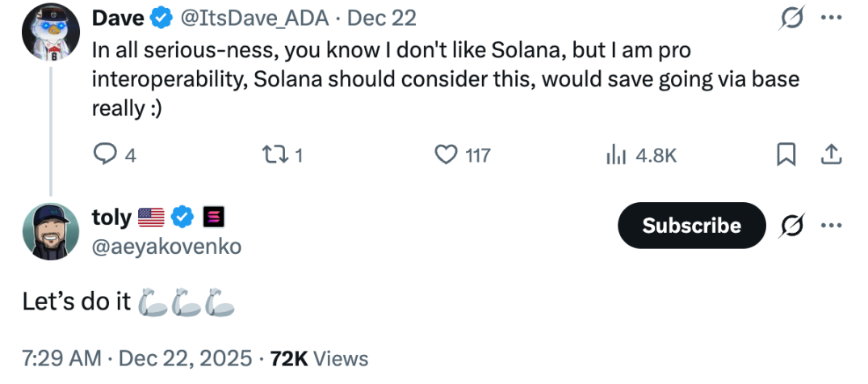Viewport: 868px width, 384px height.
Task: Open more options menu on toly's tweet
Action: tap(832, 225)
